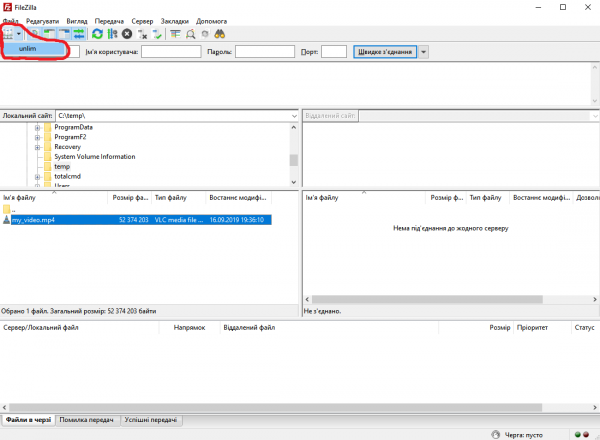The width and height of the screenshot is (600, 440).
Task: Toggle processing of the transfer queue
Action: (112, 34)
